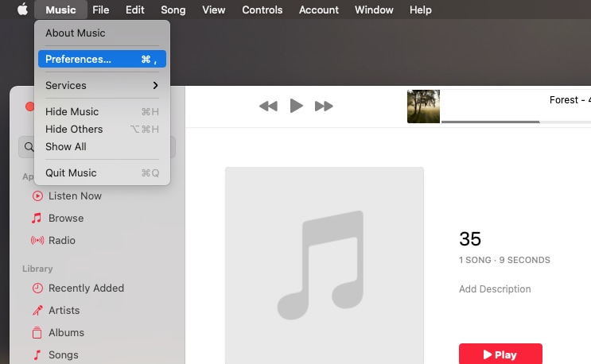Click the Library section header
Screen dimensions: 591x364
[37, 269]
